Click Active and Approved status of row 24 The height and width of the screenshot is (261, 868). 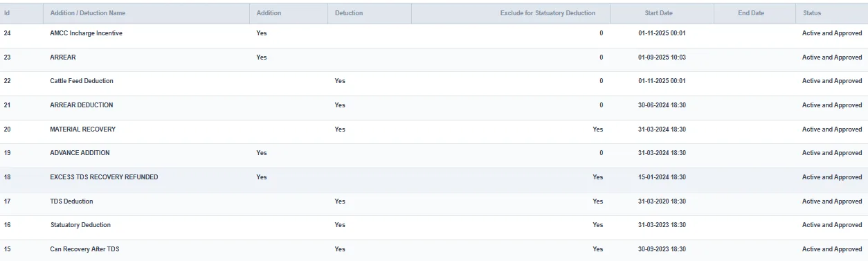pyautogui.click(x=832, y=33)
